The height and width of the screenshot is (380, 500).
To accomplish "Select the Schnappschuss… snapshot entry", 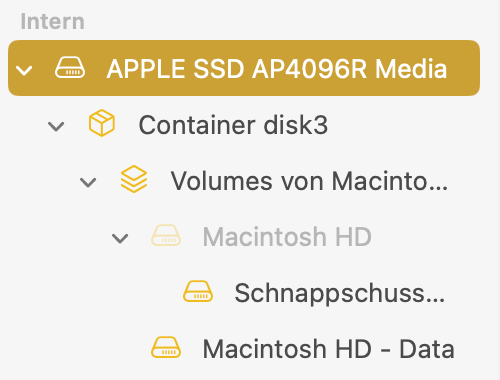I will point(340,293).
